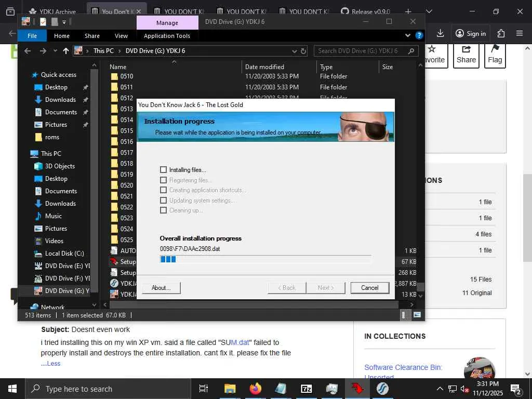Open Explorer help question mark icon
The image size is (532, 399).
point(419,35)
